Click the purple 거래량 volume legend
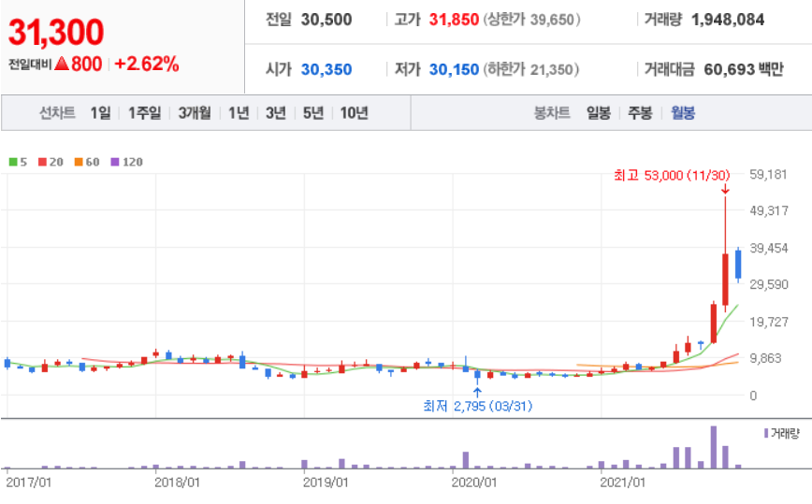812x504 pixels. point(782,433)
